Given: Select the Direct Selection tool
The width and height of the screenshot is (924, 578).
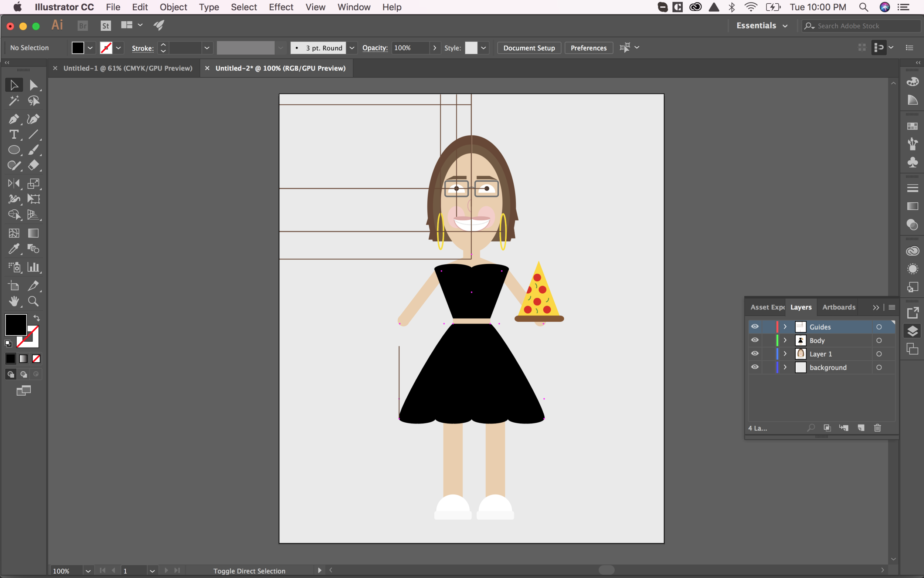Looking at the screenshot, I should click(34, 85).
